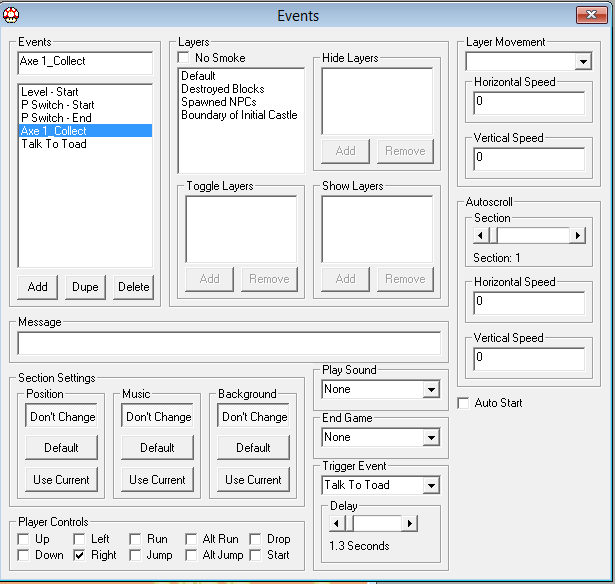The width and height of the screenshot is (615, 584).
Task: Click the Autoscroll Section slider thumb
Action: pos(493,236)
